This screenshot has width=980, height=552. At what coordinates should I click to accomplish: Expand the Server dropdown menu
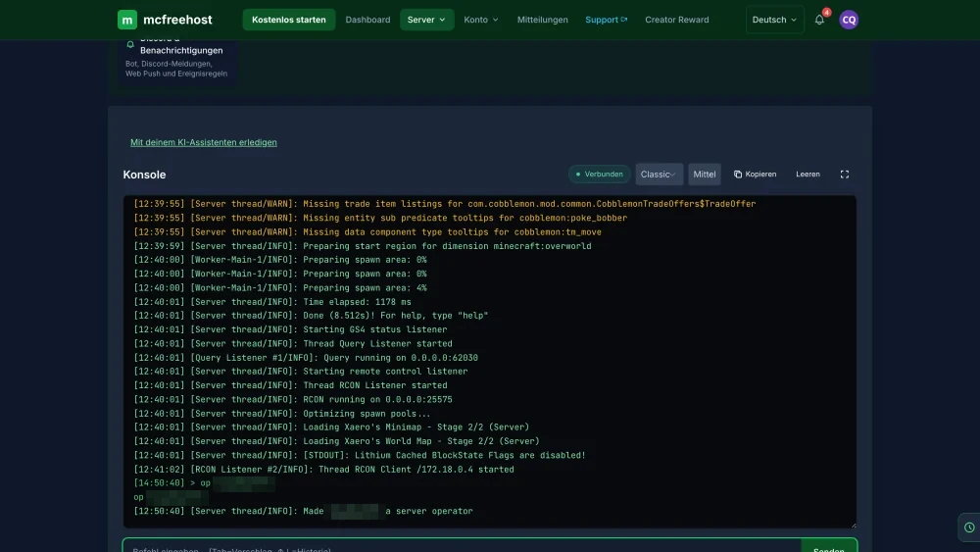click(x=427, y=20)
